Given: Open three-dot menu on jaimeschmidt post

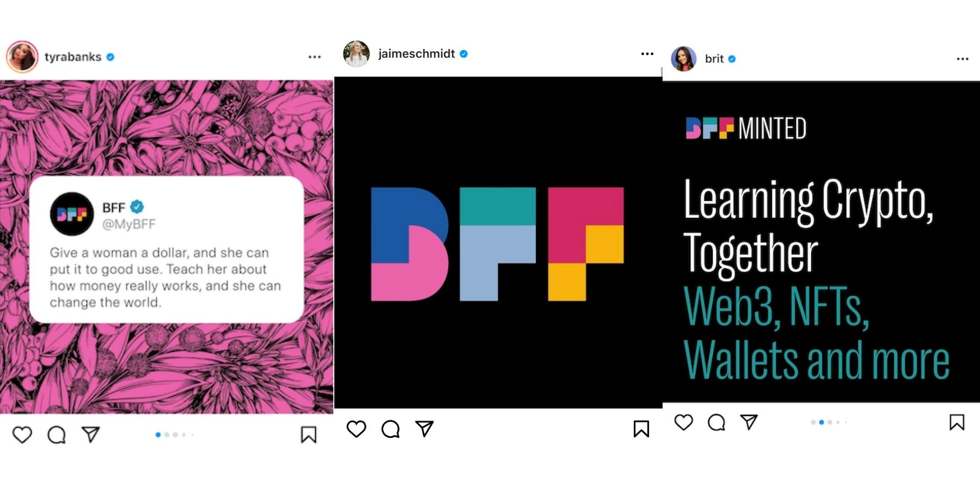Looking at the screenshot, I should 647,53.
